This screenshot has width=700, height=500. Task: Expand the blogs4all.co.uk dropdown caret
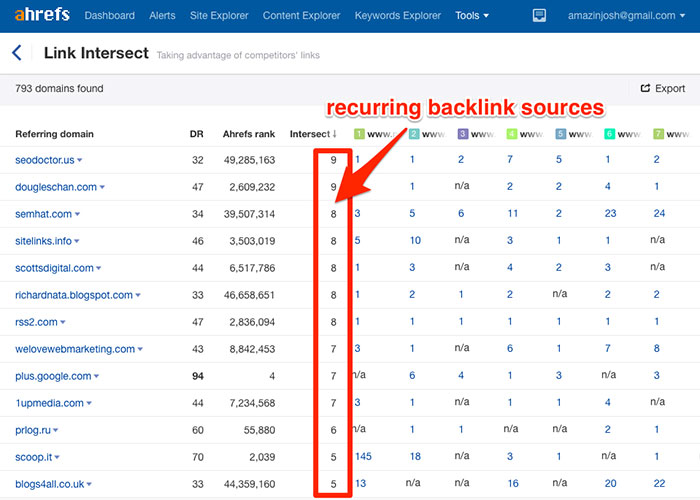[89, 484]
